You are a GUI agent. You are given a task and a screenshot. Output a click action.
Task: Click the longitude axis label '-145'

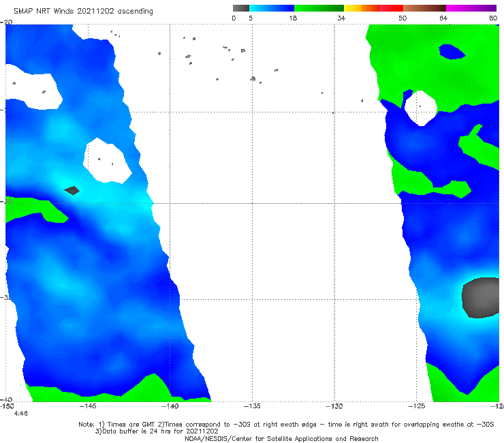tap(88, 406)
